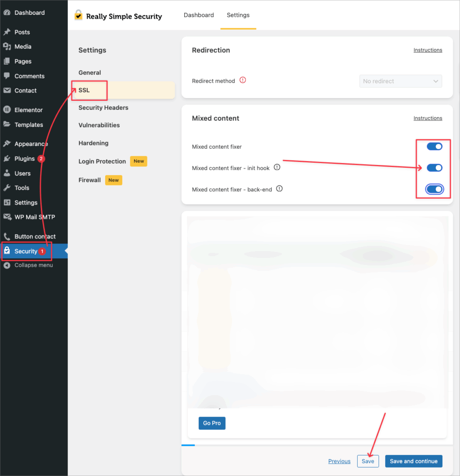Click the Security notification count badge

tap(42, 251)
